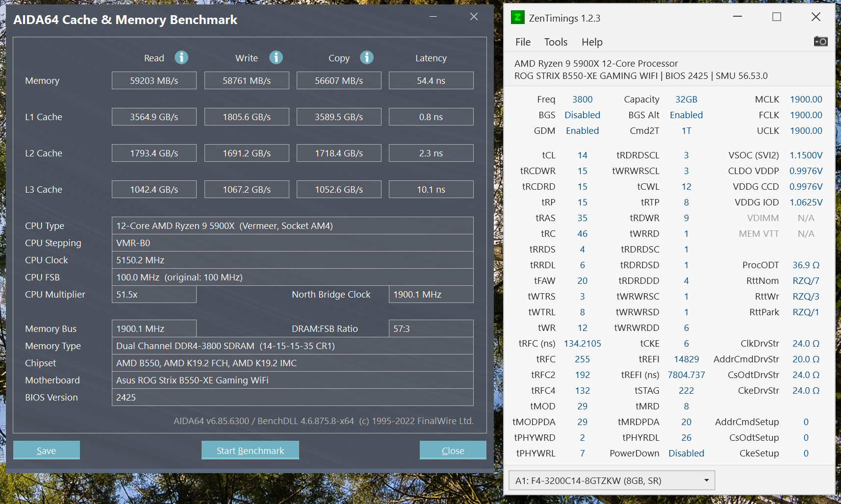841x504 pixels.
Task: Select the L2 Cache Copy value 1718.4 GB/s
Action: click(339, 153)
